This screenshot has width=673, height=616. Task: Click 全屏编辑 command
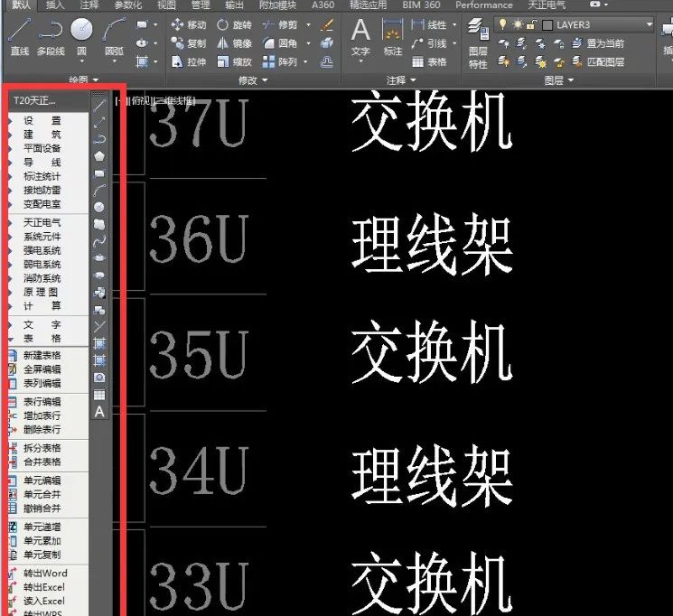42,369
